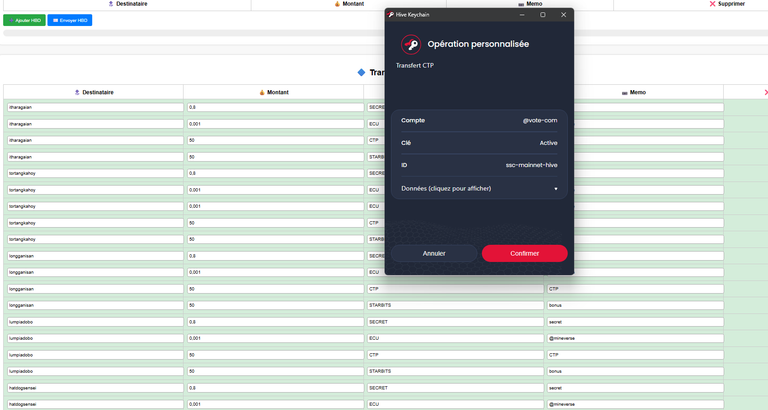Close the Hive Keychain popup window

(x=563, y=15)
